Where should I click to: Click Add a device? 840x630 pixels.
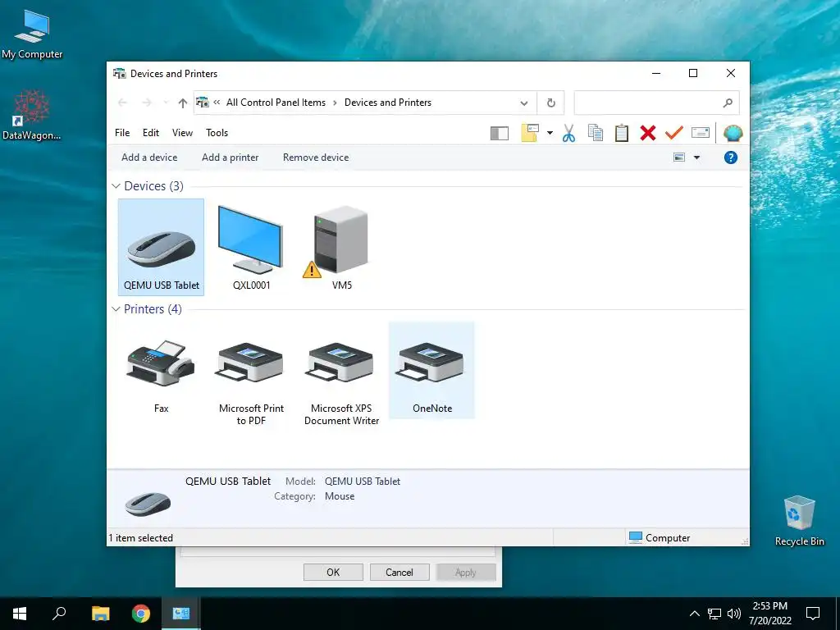click(x=149, y=157)
